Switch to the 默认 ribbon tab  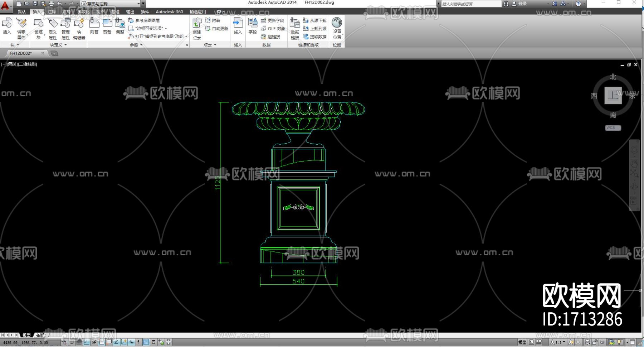click(x=22, y=12)
